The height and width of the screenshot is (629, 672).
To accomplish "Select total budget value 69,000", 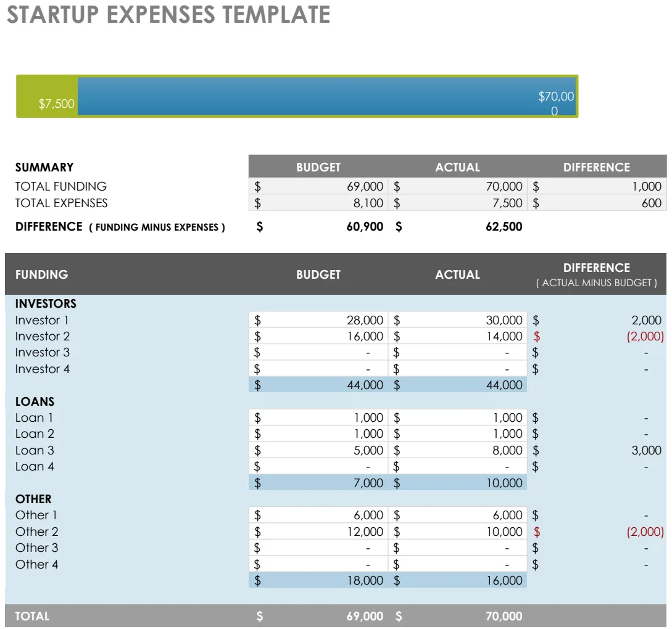I will pyautogui.click(x=365, y=616).
